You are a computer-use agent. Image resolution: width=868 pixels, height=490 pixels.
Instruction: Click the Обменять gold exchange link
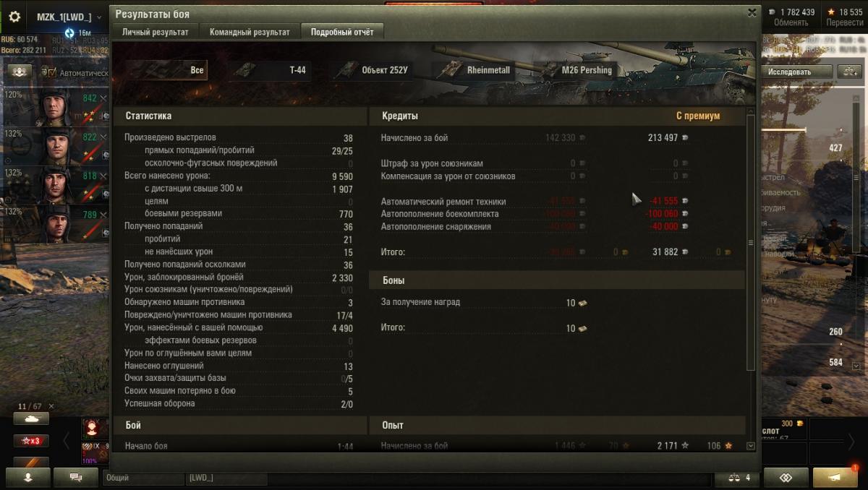pos(791,22)
